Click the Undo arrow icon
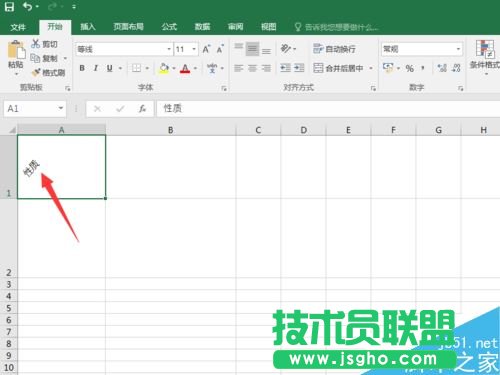This screenshot has width=500, height=375. (x=28, y=7)
